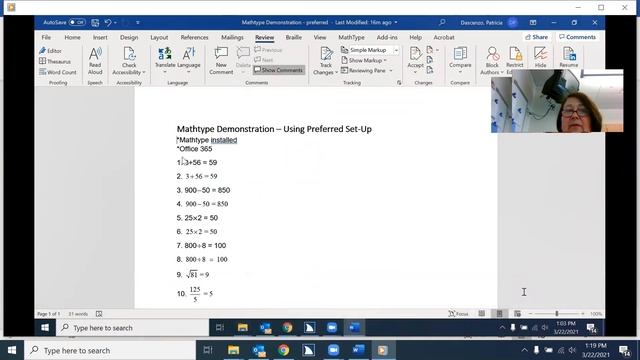Open the Undo history dropdown arrow
The height and width of the screenshot is (360, 640).
(116, 23)
